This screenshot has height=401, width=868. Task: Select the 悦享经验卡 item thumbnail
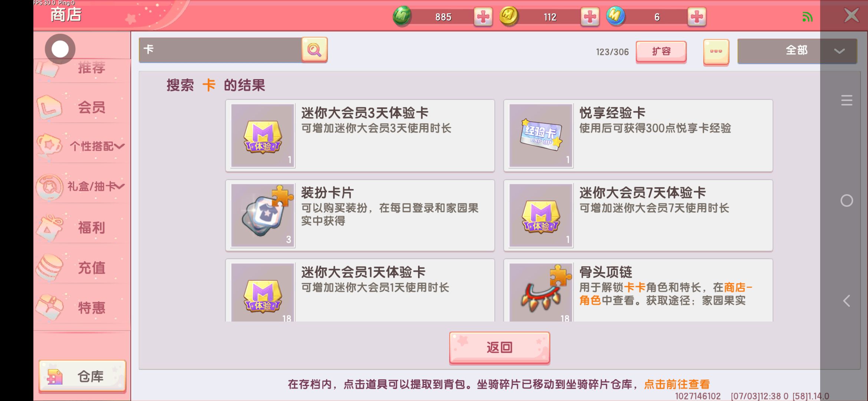tap(541, 136)
